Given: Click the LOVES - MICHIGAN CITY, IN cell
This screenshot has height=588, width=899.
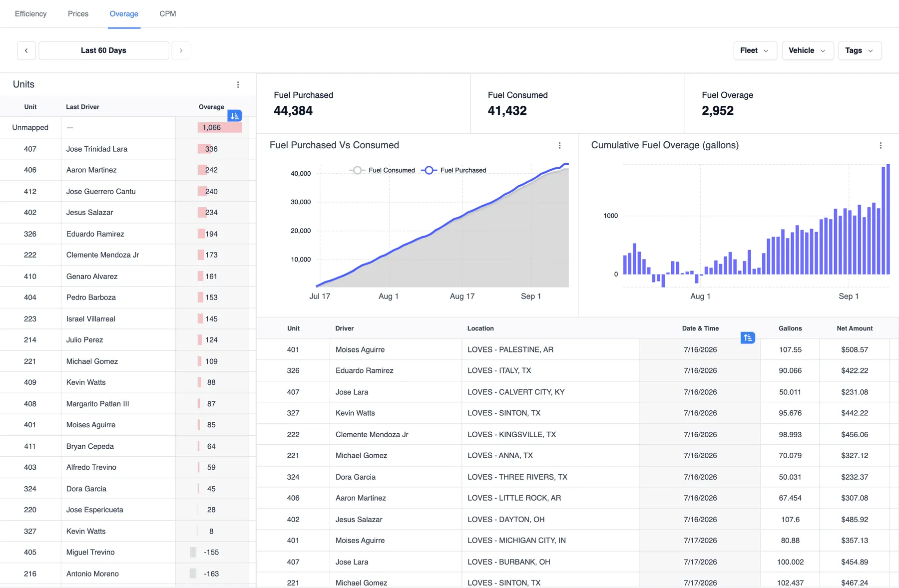Looking at the screenshot, I should click(550, 540).
